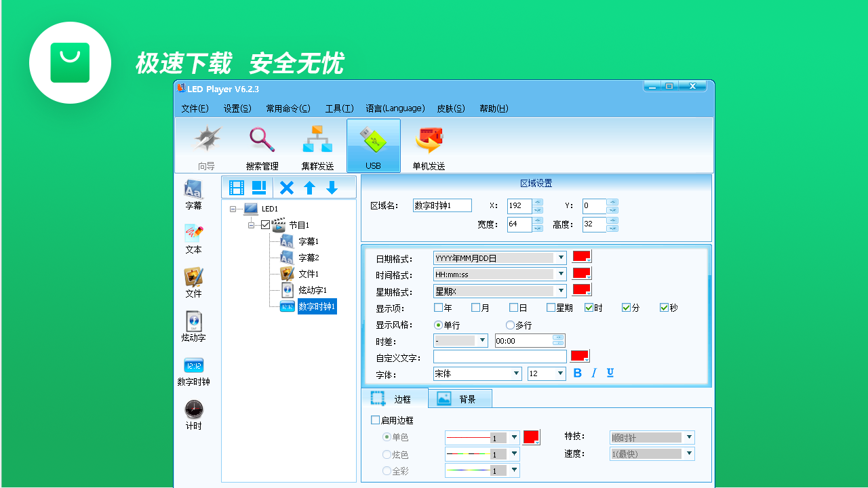
Task: Click the 计时 timer tool in sidebar
Action: (194, 413)
